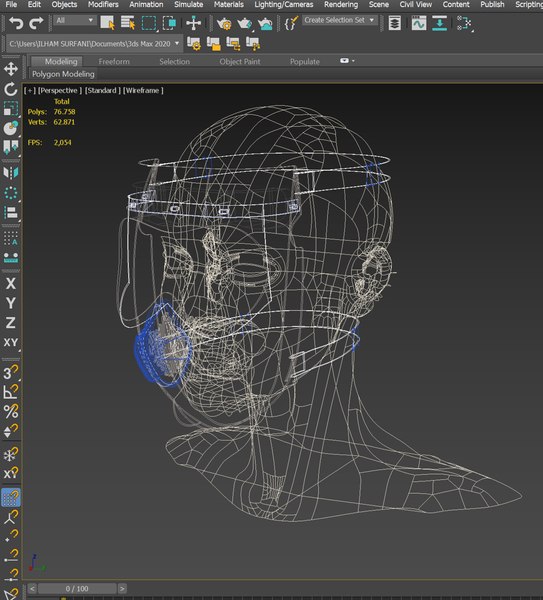Open the [Standard] viewport shading menu
Screen dimensions: 543x600
(x=103, y=91)
